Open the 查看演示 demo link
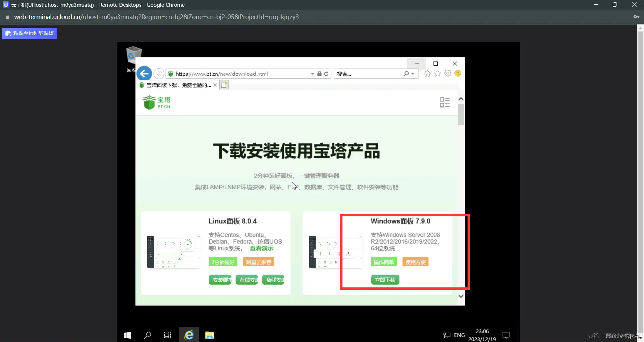The image size is (644, 342). [261, 248]
